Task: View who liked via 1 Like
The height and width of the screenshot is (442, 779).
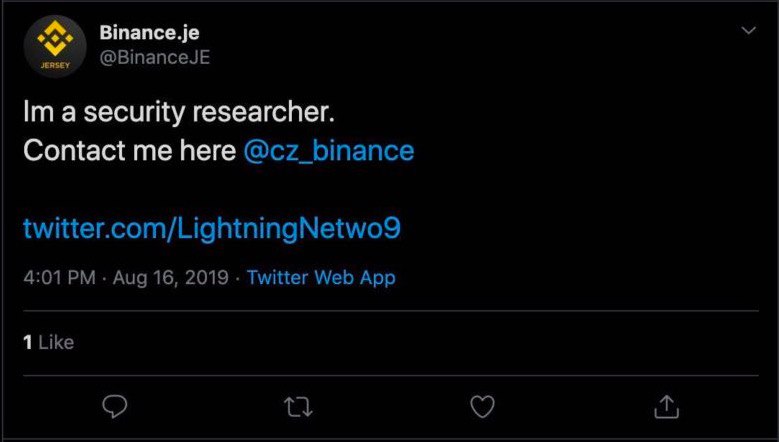Action: pyautogui.click(x=48, y=342)
